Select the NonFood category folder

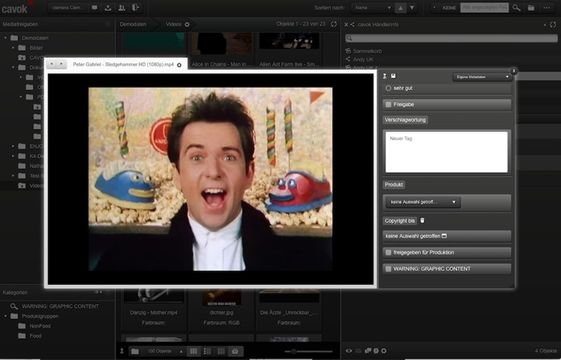[x=40, y=326]
